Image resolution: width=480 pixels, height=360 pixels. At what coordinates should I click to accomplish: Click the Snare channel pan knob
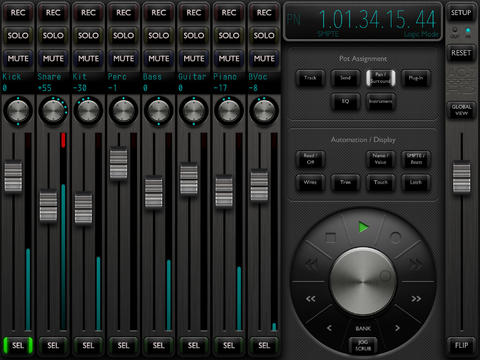click(53, 110)
